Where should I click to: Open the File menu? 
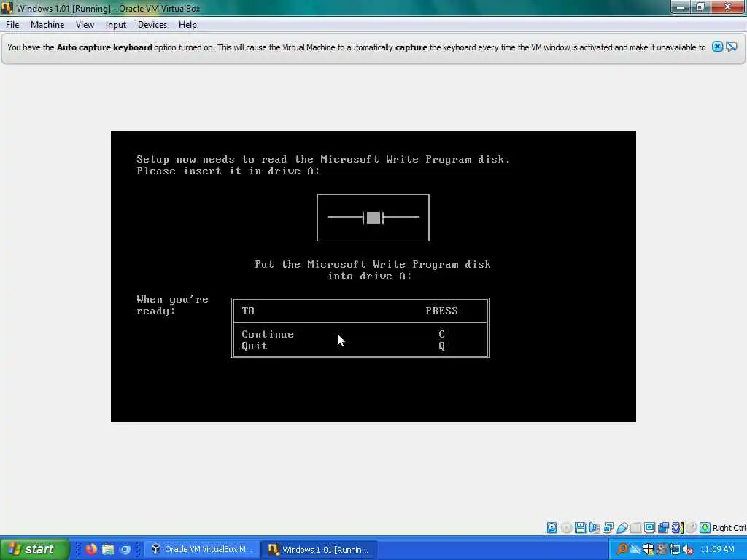coord(12,25)
